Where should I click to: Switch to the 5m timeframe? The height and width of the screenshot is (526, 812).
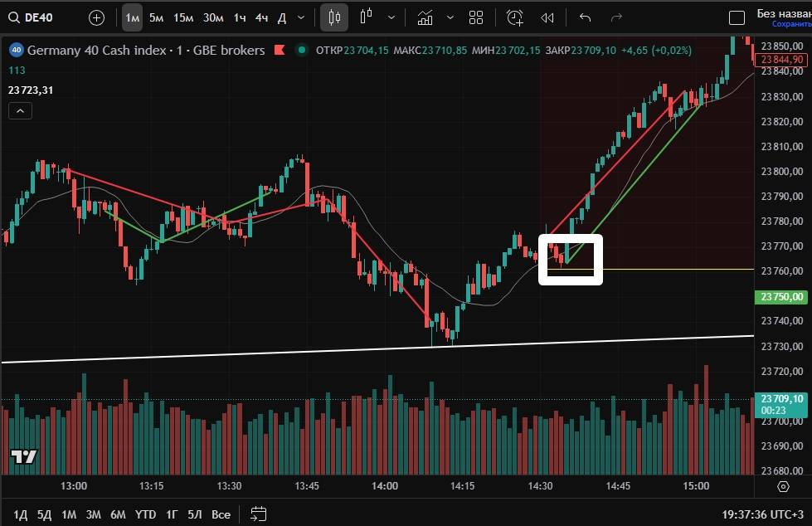[x=156, y=17]
